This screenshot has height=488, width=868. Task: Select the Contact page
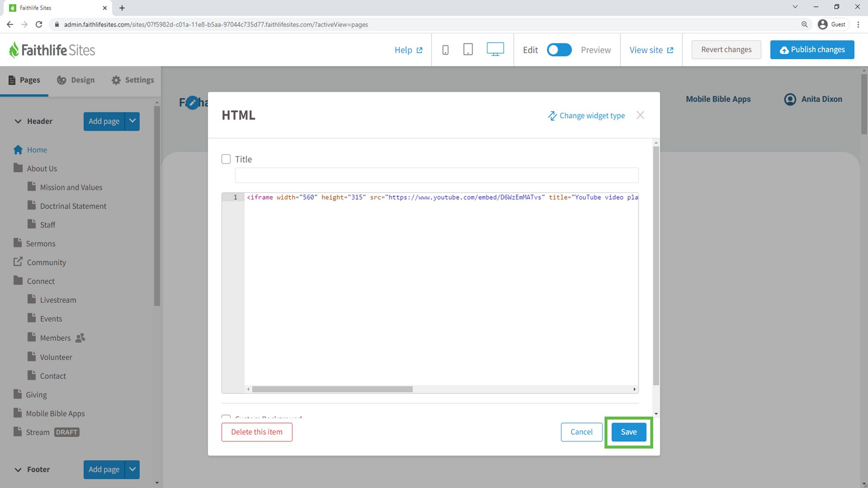[53, 376]
